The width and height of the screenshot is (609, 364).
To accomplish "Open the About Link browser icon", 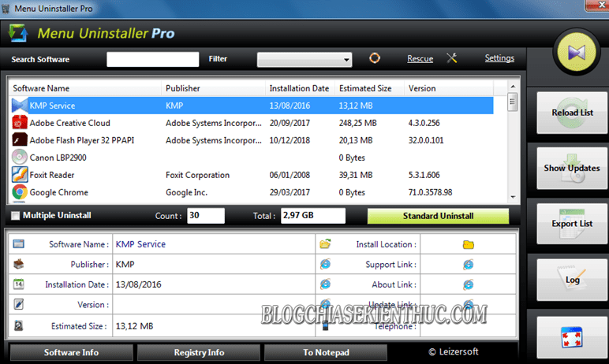I will [x=469, y=285].
